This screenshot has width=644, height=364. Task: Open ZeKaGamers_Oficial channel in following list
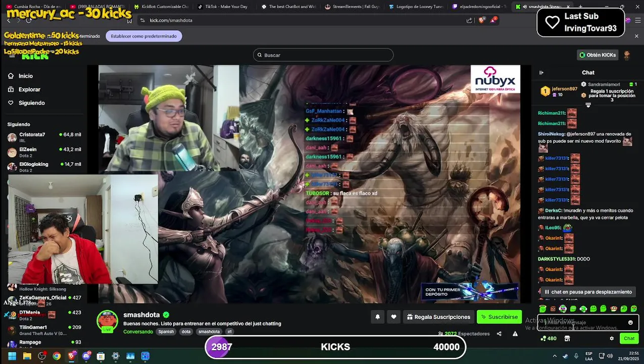[44, 300]
